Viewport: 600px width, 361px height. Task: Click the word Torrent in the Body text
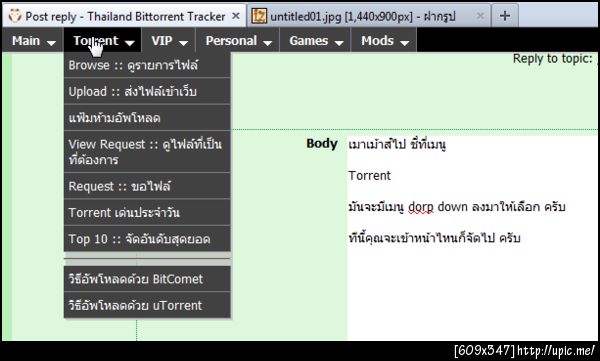click(369, 176)
